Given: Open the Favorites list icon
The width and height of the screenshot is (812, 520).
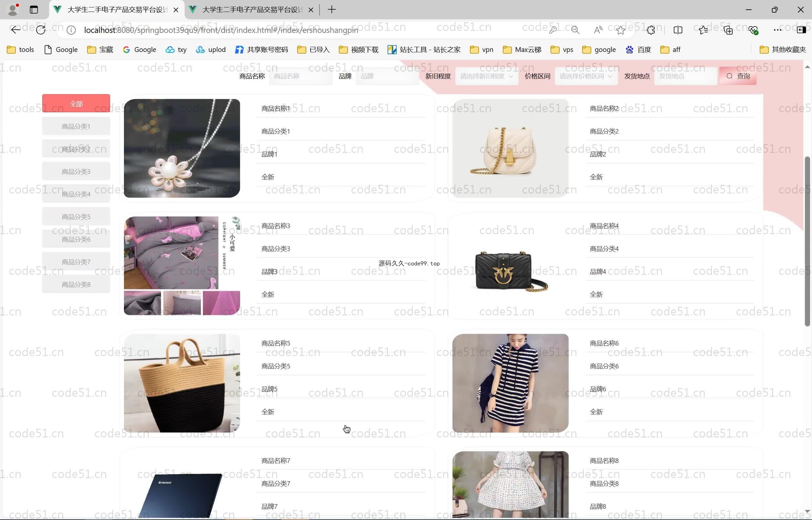Looking at the screenshot, I should [x=703, y=30].
